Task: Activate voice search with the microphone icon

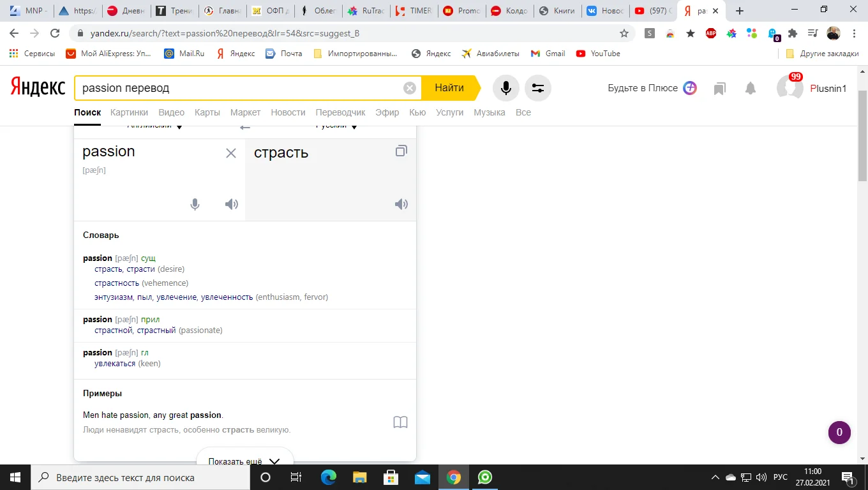Action: (505, 87)
